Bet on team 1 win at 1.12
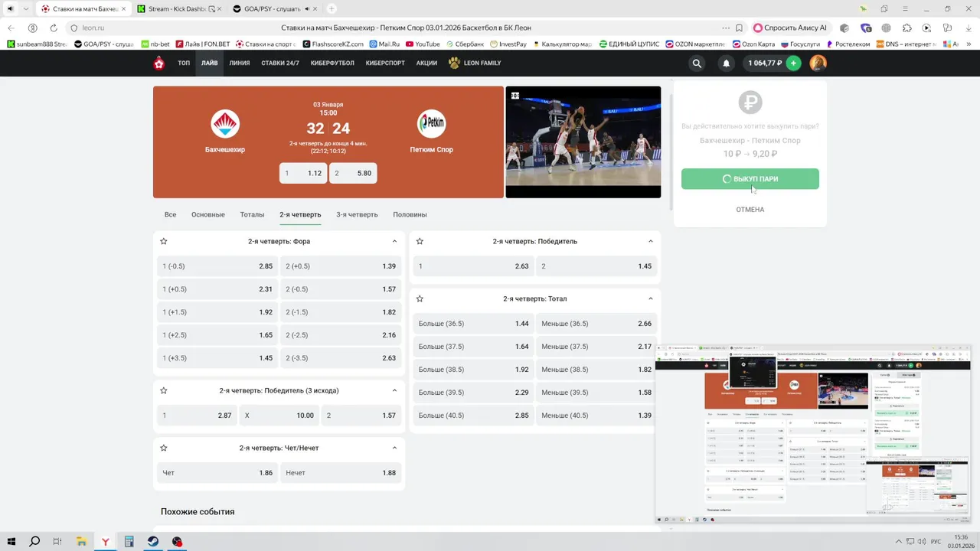Screen dimensions: 980x551 pyautogui.click(x=303, y=174)
